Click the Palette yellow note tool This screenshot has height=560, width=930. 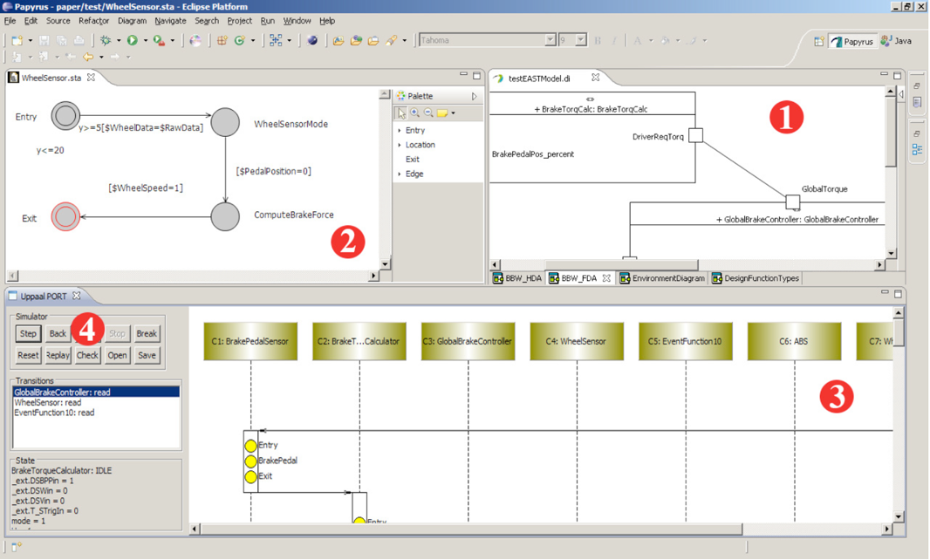pos(441,113)
